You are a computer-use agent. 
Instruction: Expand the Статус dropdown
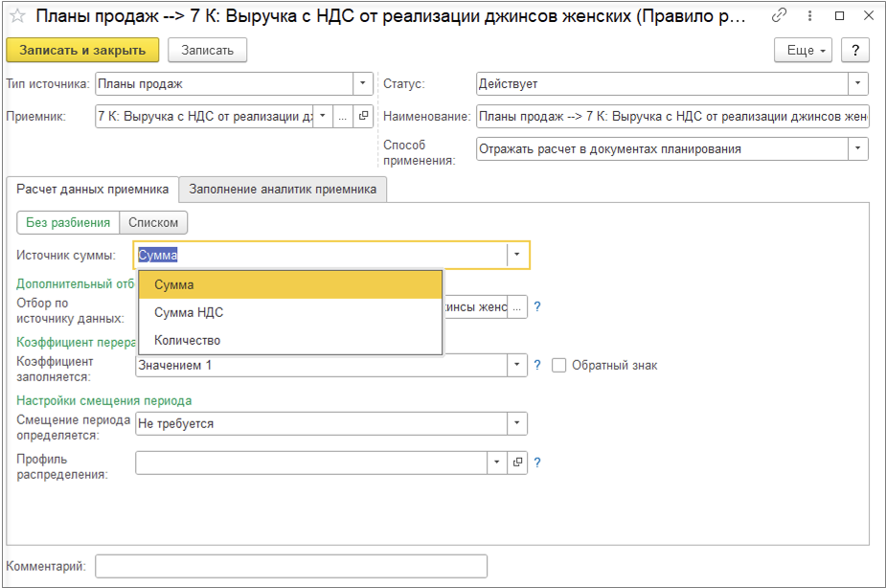pos(858,84)
